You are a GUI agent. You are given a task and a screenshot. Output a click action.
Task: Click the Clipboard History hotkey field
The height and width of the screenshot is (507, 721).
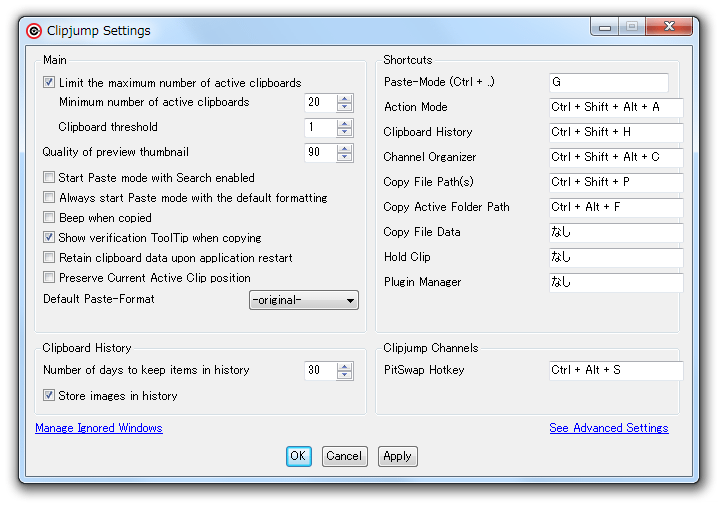(616, 132)
